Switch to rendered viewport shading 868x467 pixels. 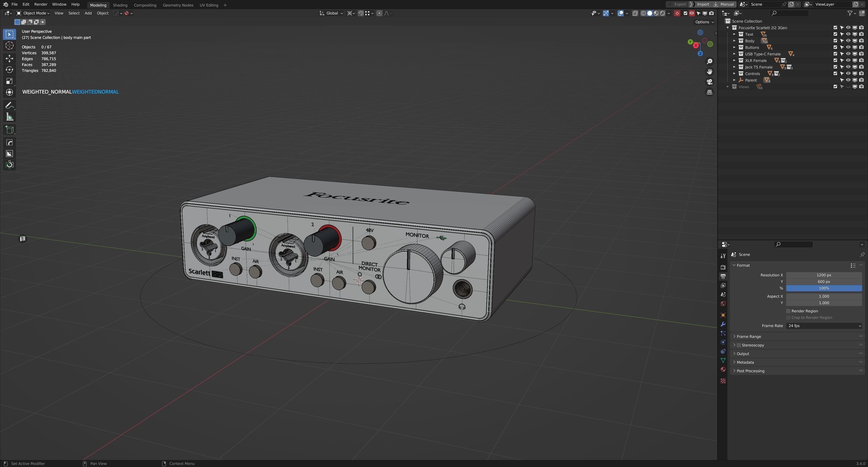pyautogui.click(x=663, y=13)
